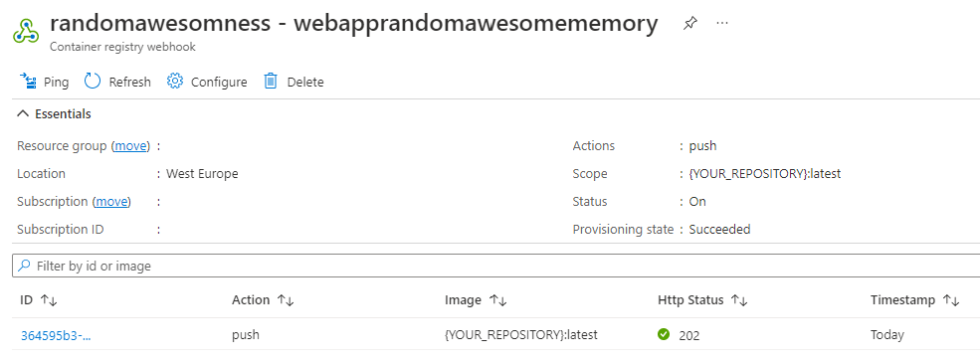
Task: Click the Ping label in toolbar
Action: point(57,82)
